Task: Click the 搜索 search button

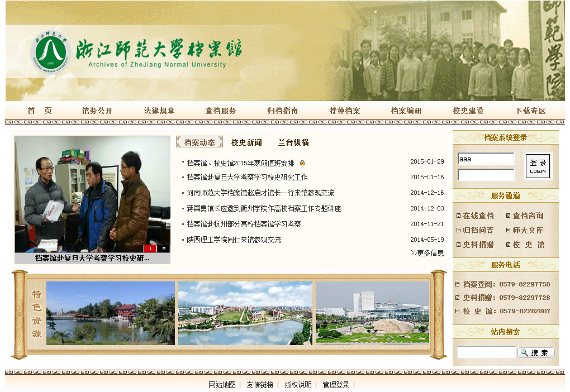Action: (x=536, y=353)
